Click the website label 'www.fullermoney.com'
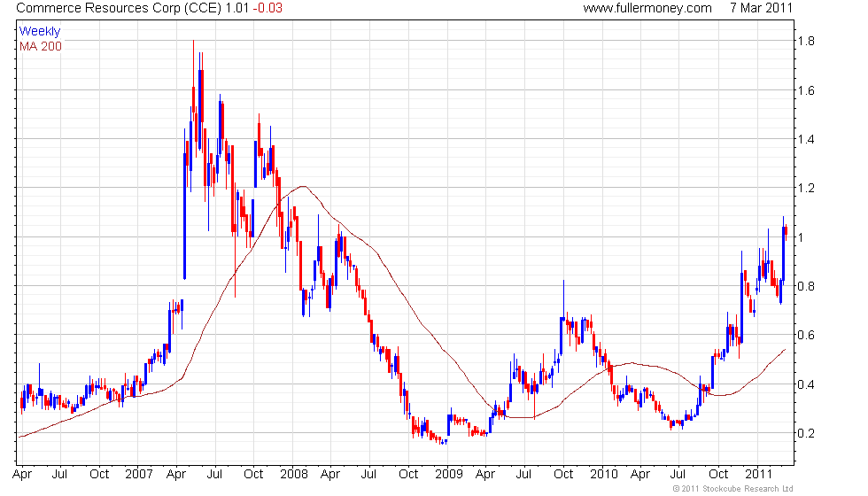This screenshot has height=496, width=868. click(647, 8)
